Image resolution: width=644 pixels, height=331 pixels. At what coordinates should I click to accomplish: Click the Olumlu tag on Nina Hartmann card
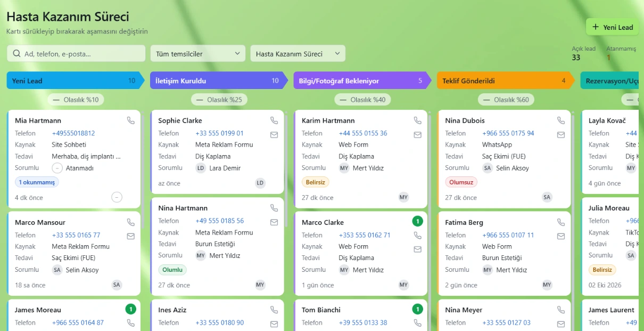(x=172, y=270)
